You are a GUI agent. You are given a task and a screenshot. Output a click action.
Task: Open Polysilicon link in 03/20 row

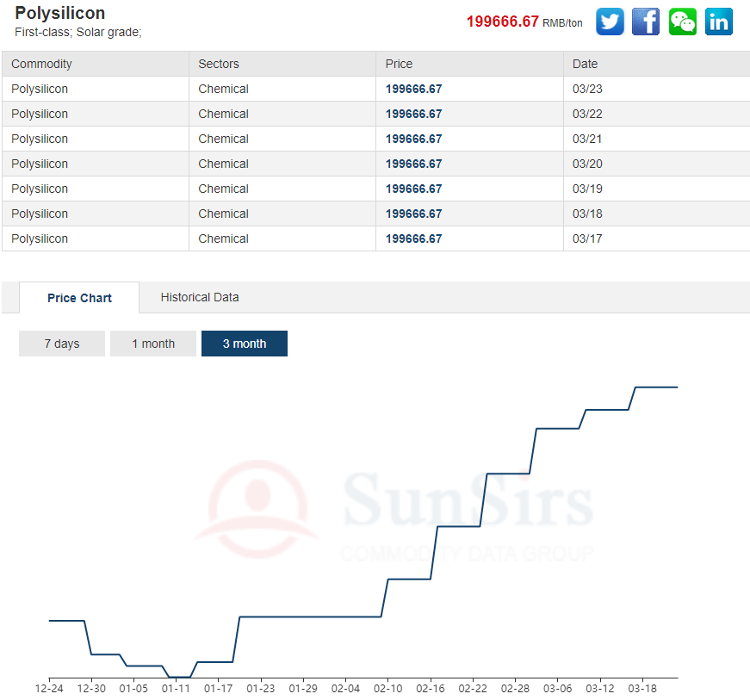point(40,164)
